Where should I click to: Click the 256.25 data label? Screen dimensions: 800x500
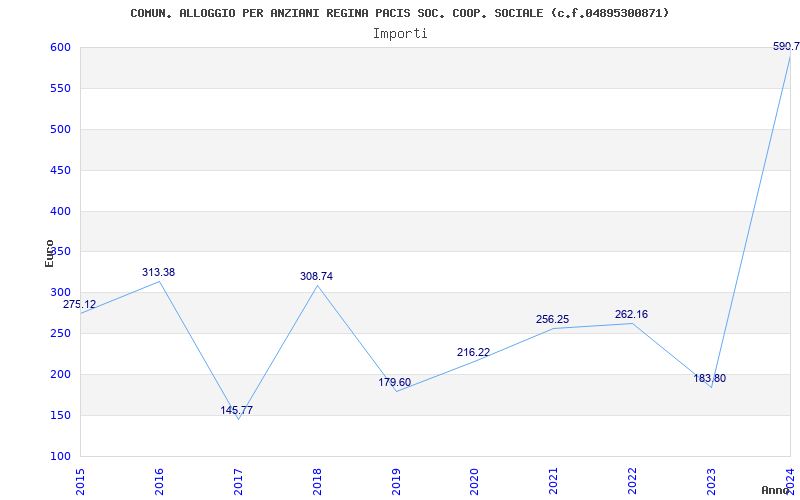pos(552,319)
